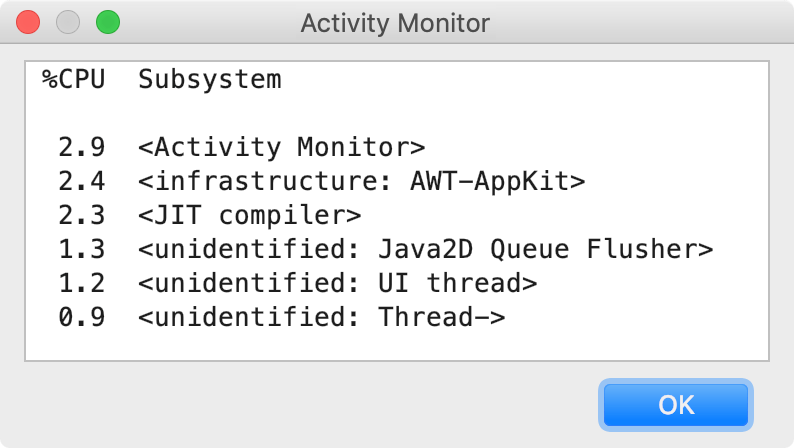This screenshot has width=794, height=448.
Task: Select the <JIT compiler> entry
Action: point(249,215)
